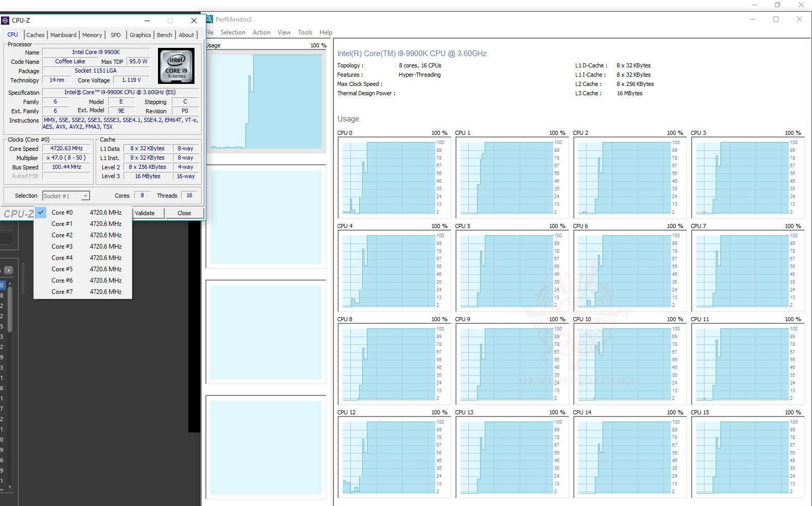Open the View menu in PerfMonitor2

(284, 32)
